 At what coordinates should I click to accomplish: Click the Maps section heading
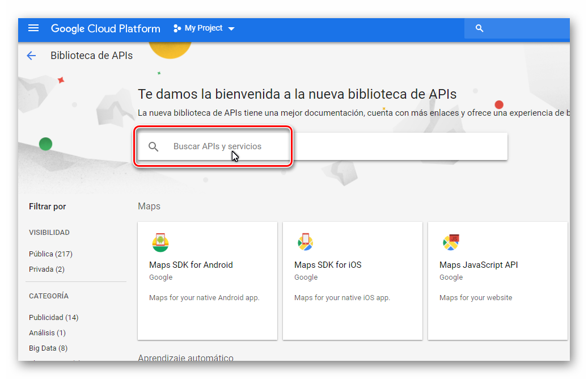pyautogui.click(x=149, y=207)
